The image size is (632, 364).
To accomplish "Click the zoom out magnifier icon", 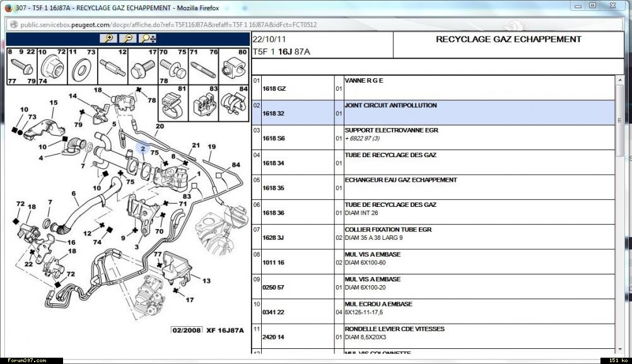I will [128, 38].
